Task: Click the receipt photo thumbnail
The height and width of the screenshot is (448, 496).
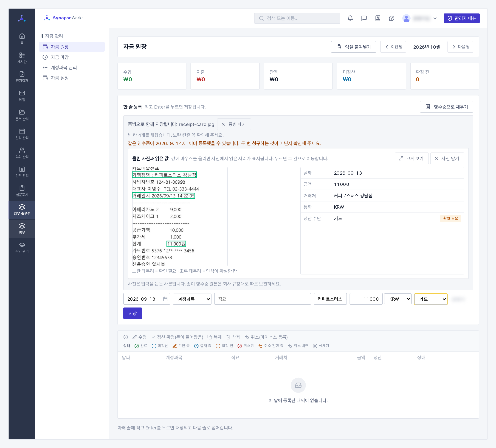Action: (180, 216)
